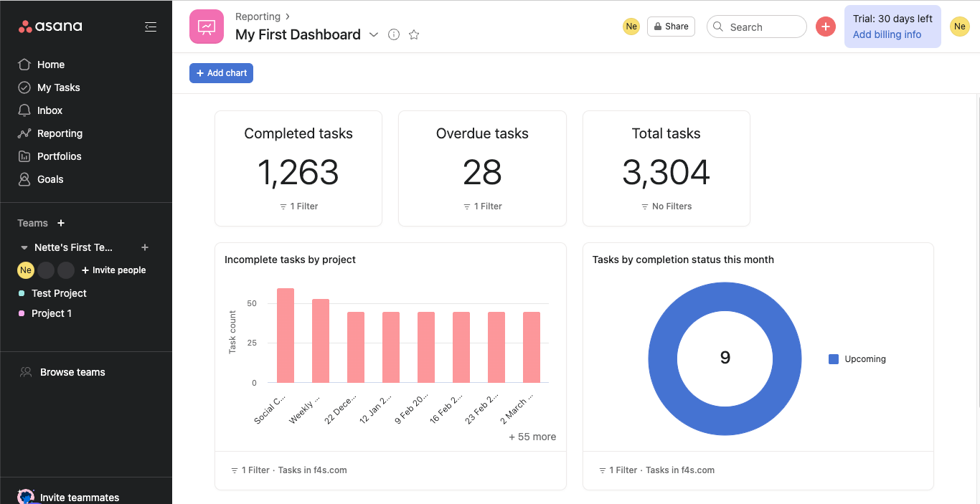Click the Search field
Image resolution: width=980 pixels, height=504 pixels.
(x=757, y=27)
